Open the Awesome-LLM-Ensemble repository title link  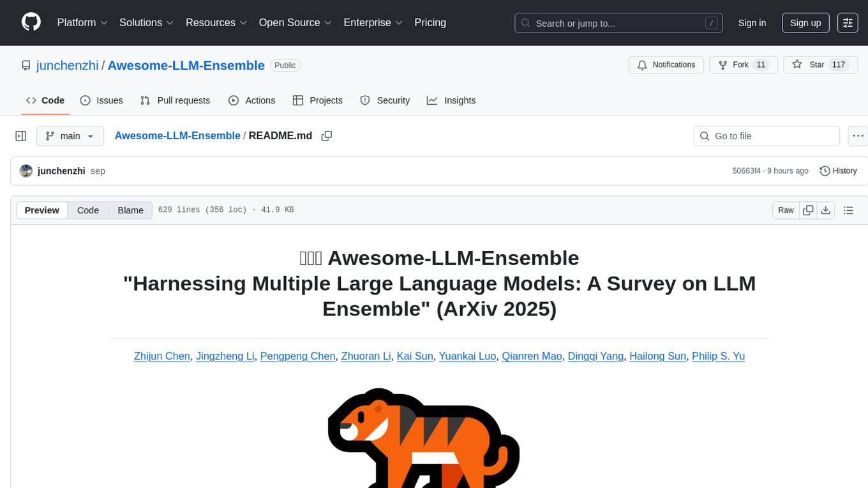pos(186,65)
